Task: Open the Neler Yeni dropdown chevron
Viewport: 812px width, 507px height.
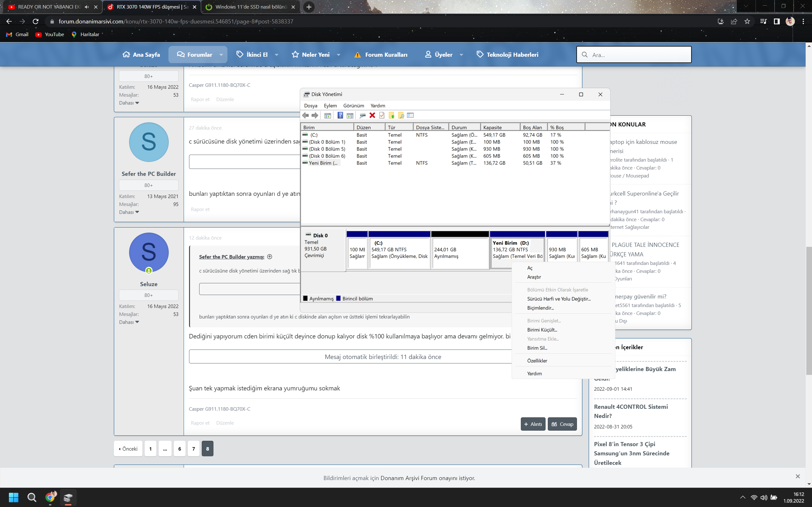Action: (338, 55)
